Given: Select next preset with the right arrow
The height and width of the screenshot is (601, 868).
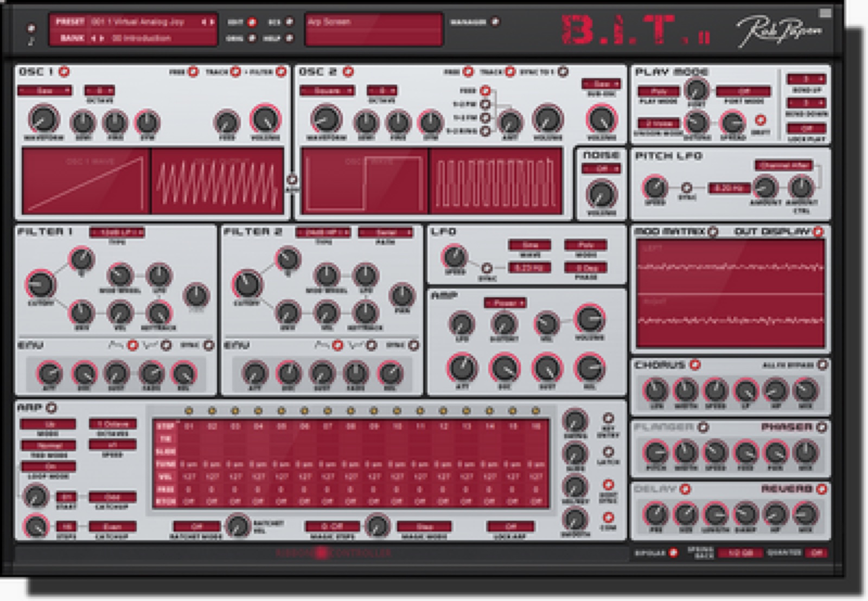Looking at the screenshot, I should pos(212,22).
